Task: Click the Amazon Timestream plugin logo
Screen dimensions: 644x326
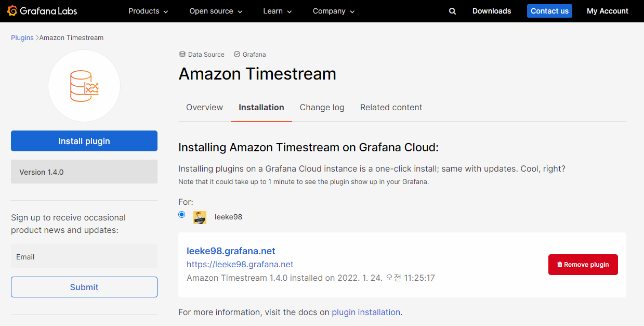Action: point(84,85)
